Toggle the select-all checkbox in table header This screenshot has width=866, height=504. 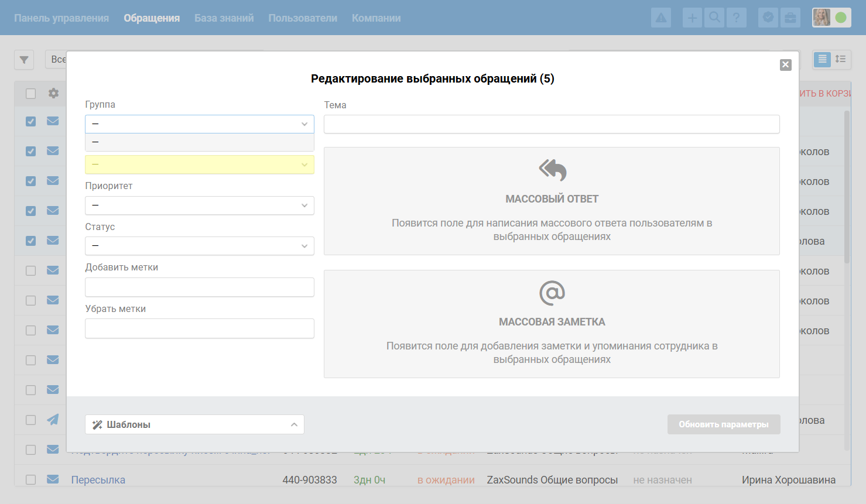click(31, 94)
